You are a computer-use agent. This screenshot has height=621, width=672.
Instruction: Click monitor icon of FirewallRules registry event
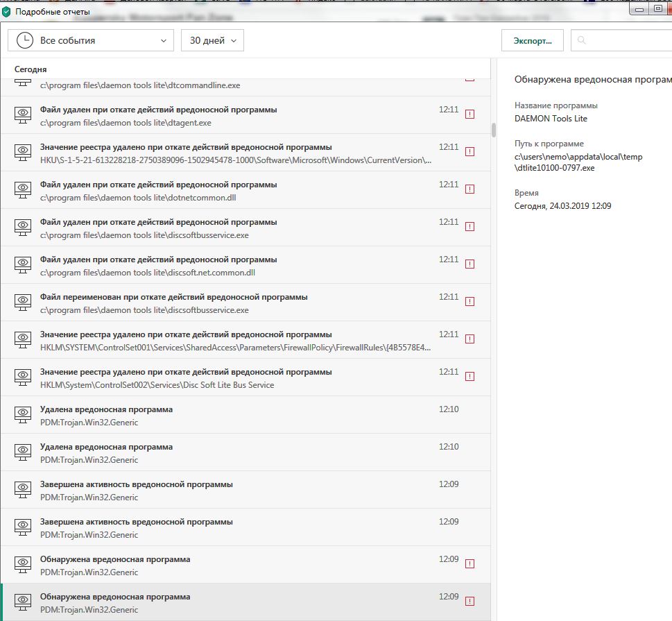tap(24, 339)
